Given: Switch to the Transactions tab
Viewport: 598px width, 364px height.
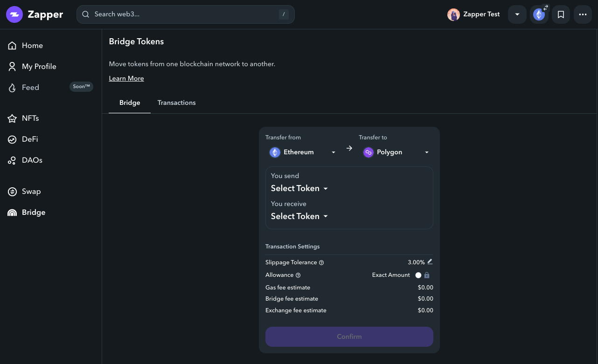Looking at the screenshot, I should [x=176, y=103].
